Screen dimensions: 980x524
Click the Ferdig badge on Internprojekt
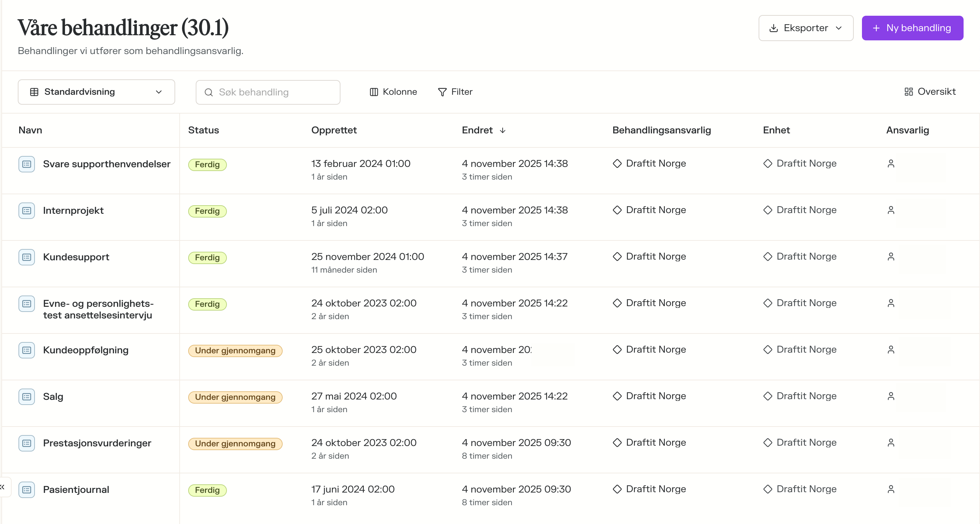tap(207, 211)
